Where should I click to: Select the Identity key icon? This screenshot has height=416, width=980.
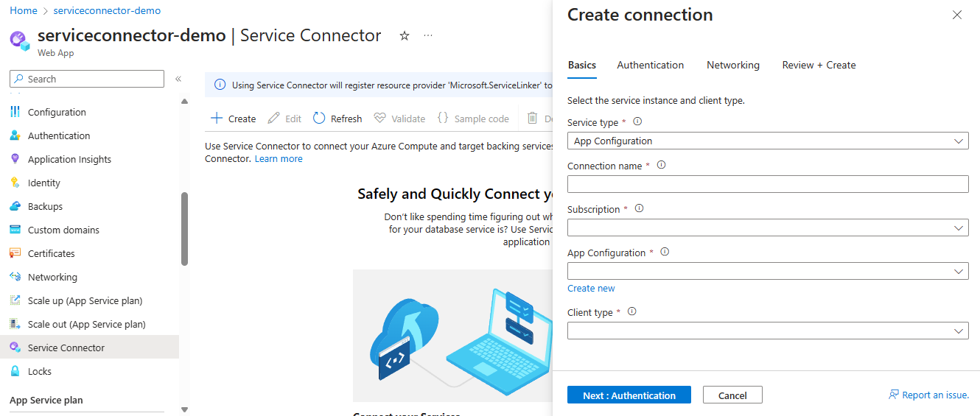tap(15, 183)
